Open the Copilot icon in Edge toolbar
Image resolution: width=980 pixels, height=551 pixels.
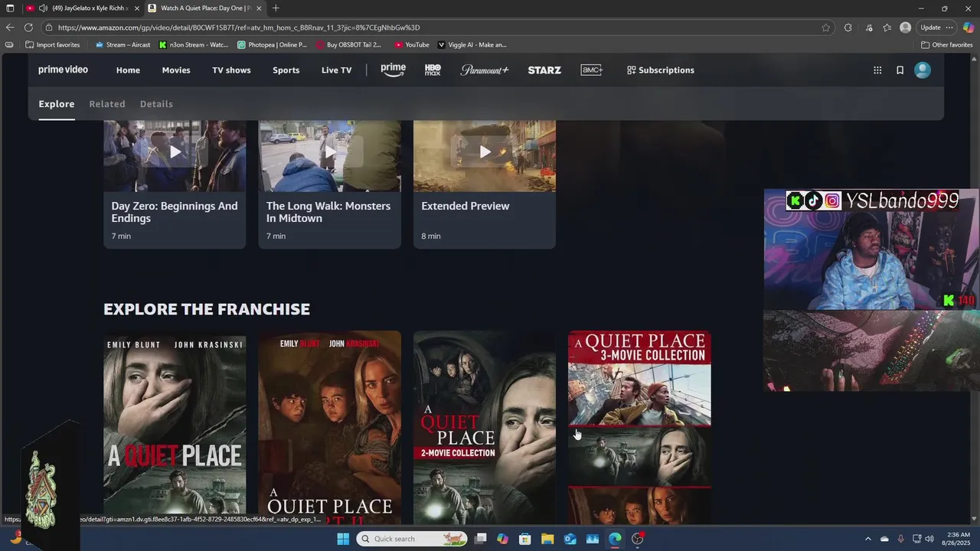[x=969, y=28]
